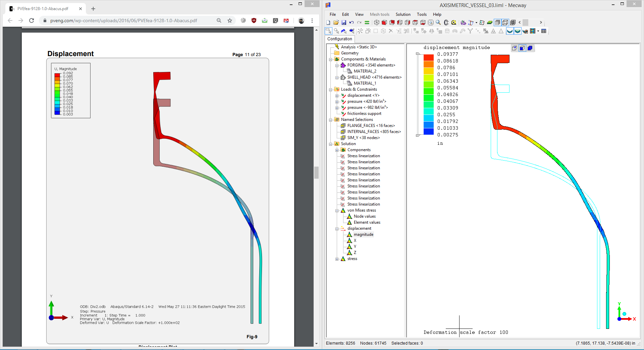
Task: Open the Solution menu
Action: 403,14
